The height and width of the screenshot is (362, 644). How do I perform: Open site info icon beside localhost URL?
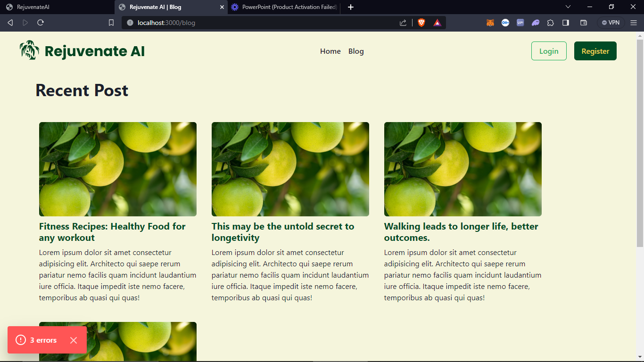(x=130, y=23)
